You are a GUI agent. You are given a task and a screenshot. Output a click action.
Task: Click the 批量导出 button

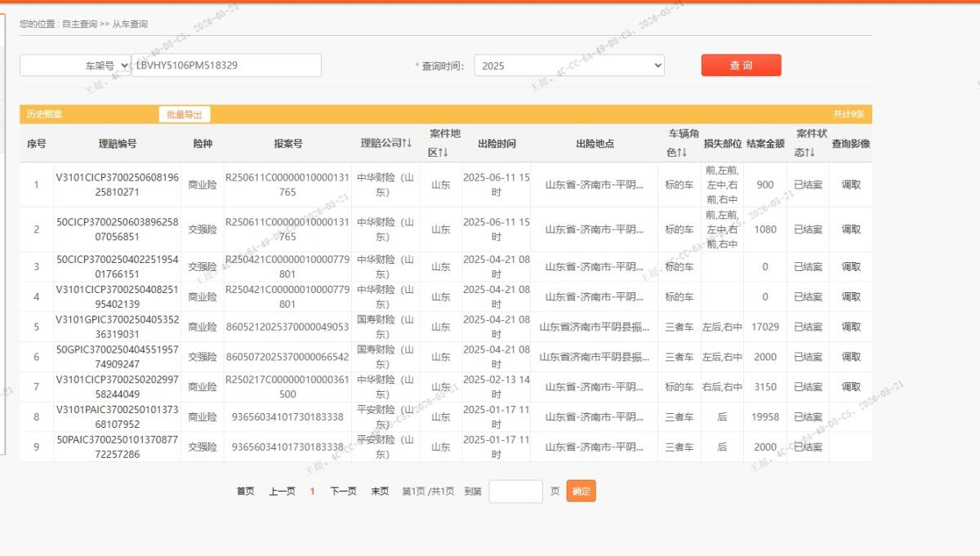[x=185, y=114]
